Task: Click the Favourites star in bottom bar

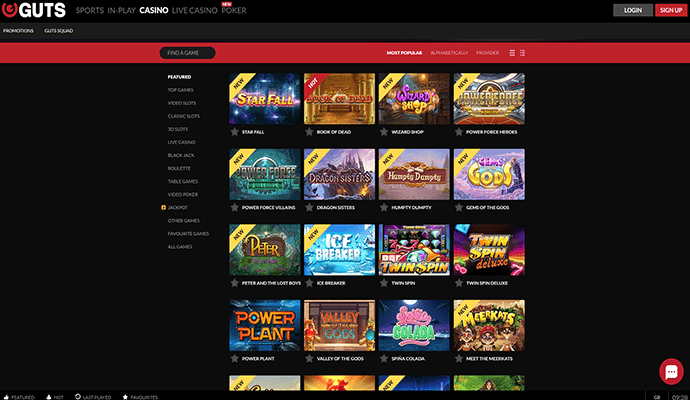Action: (x=124, y=397)
